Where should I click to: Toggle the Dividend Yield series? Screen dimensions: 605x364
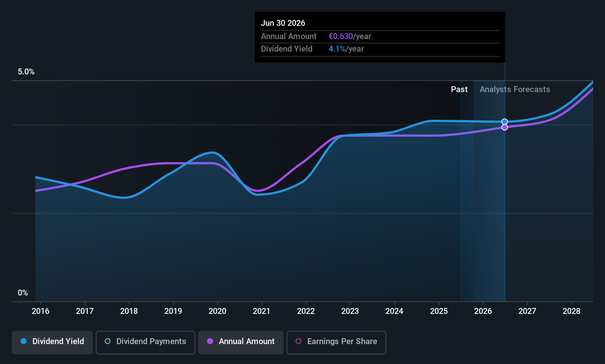[x=52, y=342]
